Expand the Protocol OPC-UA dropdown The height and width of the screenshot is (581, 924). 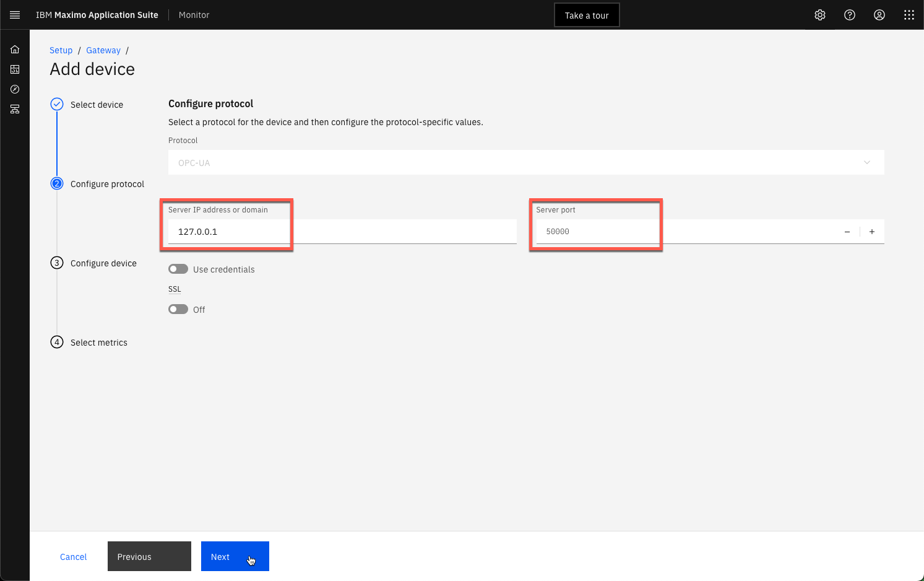(526, 162)
